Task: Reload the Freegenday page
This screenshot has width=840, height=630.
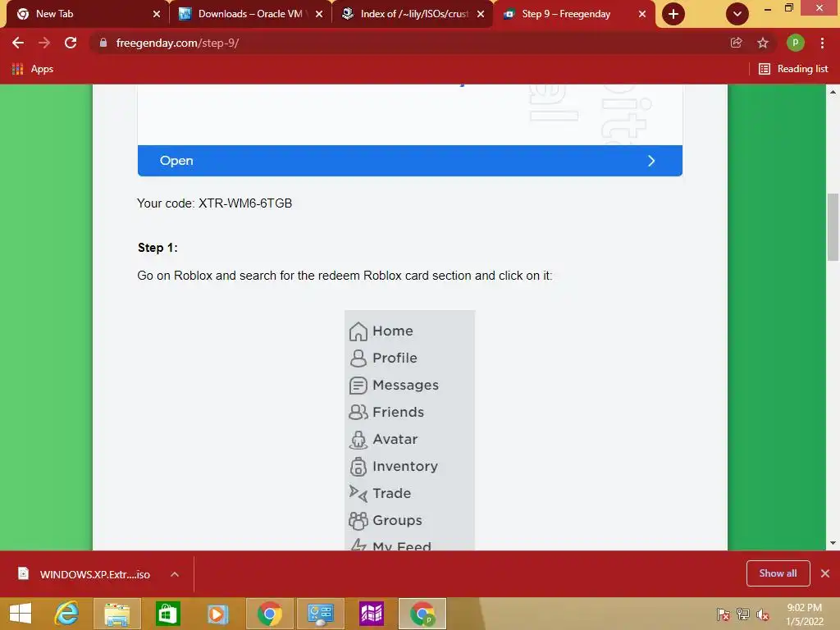Action: [71, 43]
